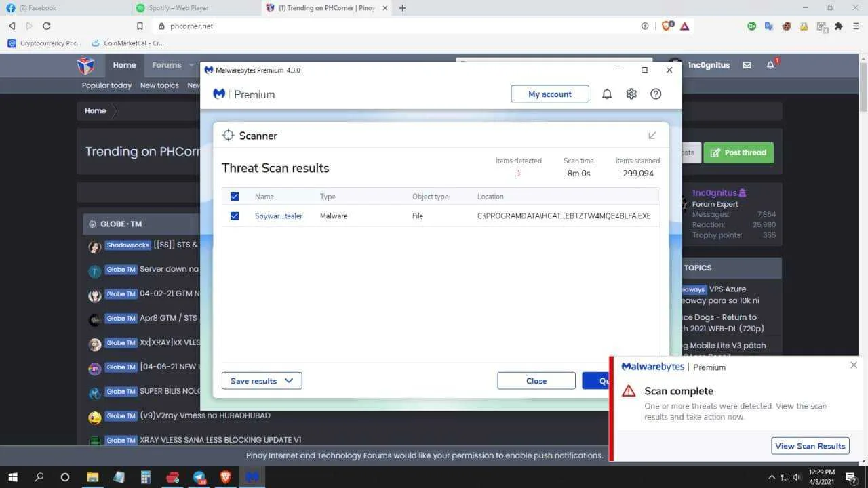Open Malwarebytes help question mark
This screenshot has height=488, width=868.
pos(656,94)
